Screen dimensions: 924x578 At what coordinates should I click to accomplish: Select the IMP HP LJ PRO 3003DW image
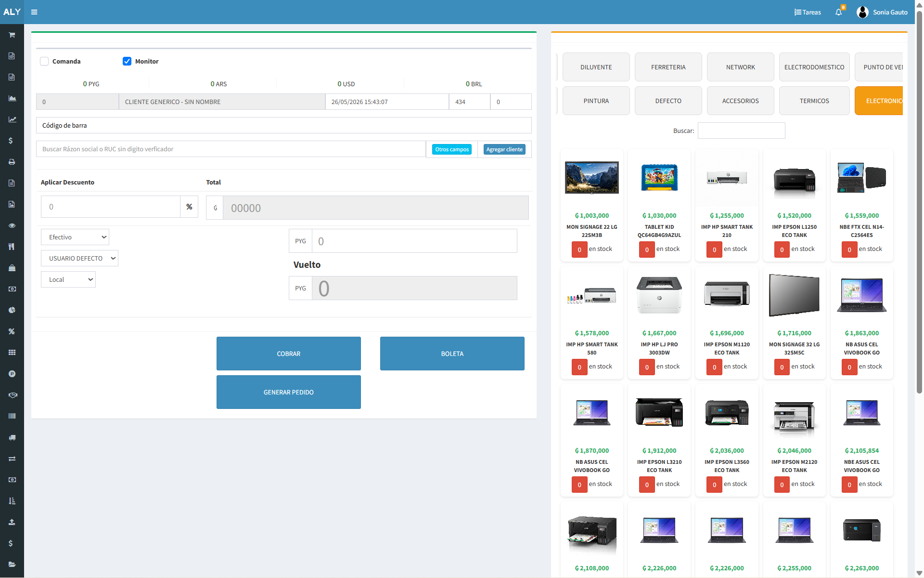(659, 295)
